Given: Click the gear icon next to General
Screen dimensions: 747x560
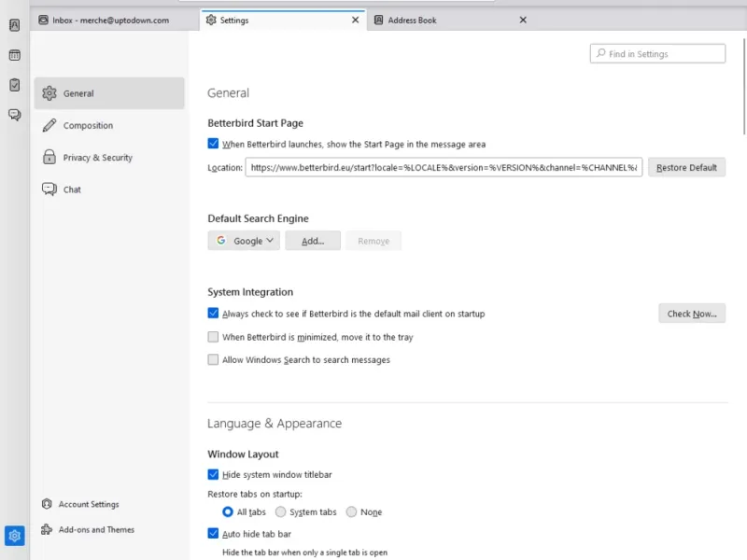Looking at the screenshot, I should 49,93.
